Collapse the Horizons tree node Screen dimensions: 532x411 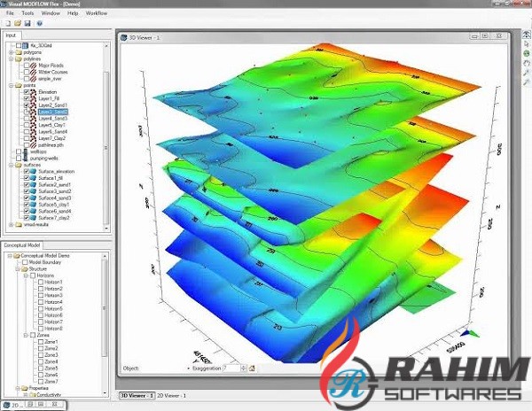[x=26, y=275]
